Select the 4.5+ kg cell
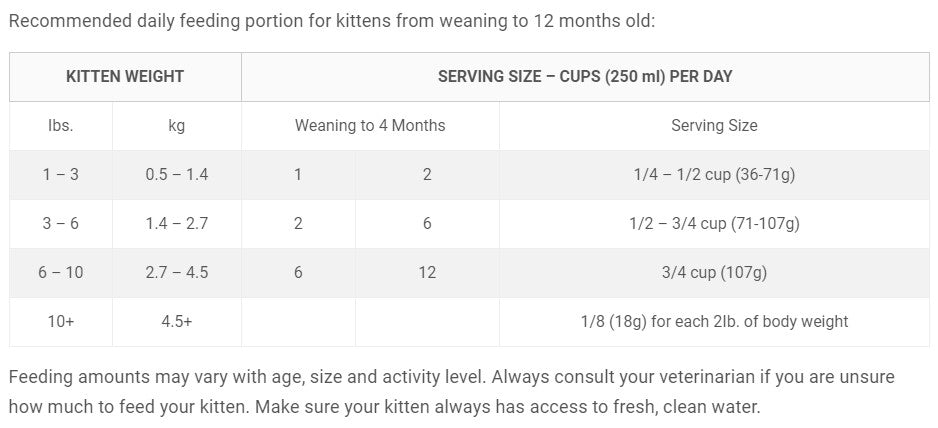This screenshot has width=938, height=428. click(177, 322)
